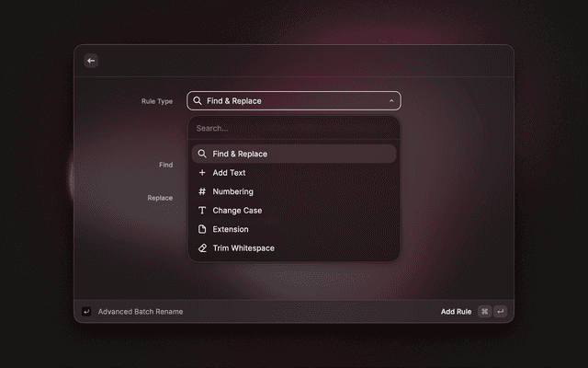Click the magnifier icon inside Rule Type field

[x=198, y=101]
